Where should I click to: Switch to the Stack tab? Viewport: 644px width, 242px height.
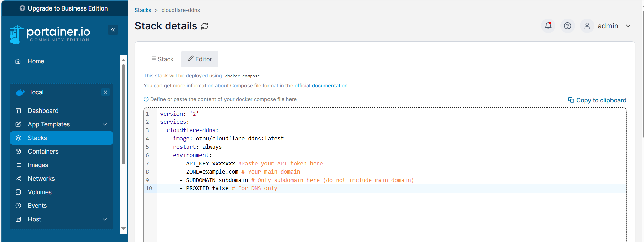point(162,59)
